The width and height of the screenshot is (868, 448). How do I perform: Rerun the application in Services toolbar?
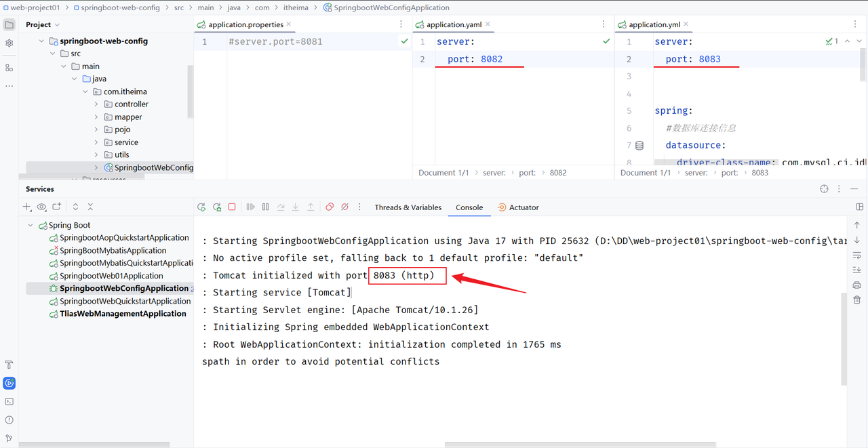click(201, 207)
